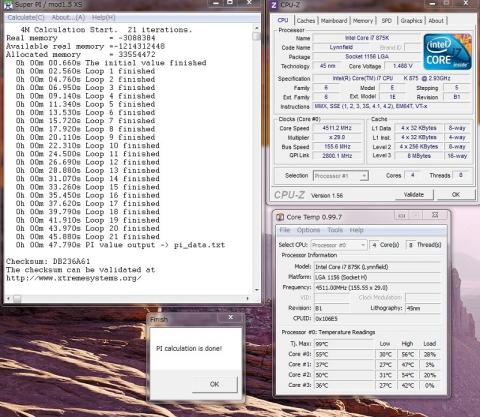Screen dimensions: 480x417
Task: Close the Finish dialog with its X button
Action: (x=231, y=317)
